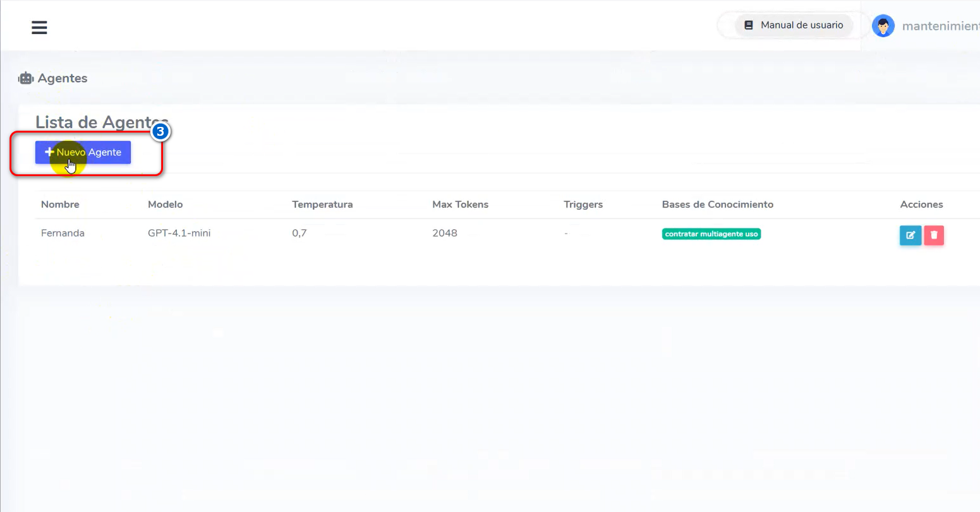Image resolution: width=980 pixels, height=512 pixels.
Task: Click the Max Tokens column header
Action: [x=460, y=205]
